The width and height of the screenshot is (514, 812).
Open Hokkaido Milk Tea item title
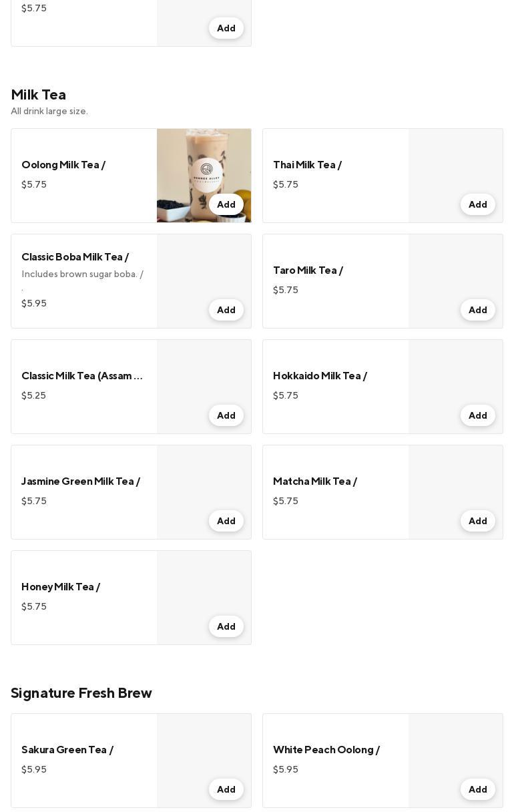320,376
